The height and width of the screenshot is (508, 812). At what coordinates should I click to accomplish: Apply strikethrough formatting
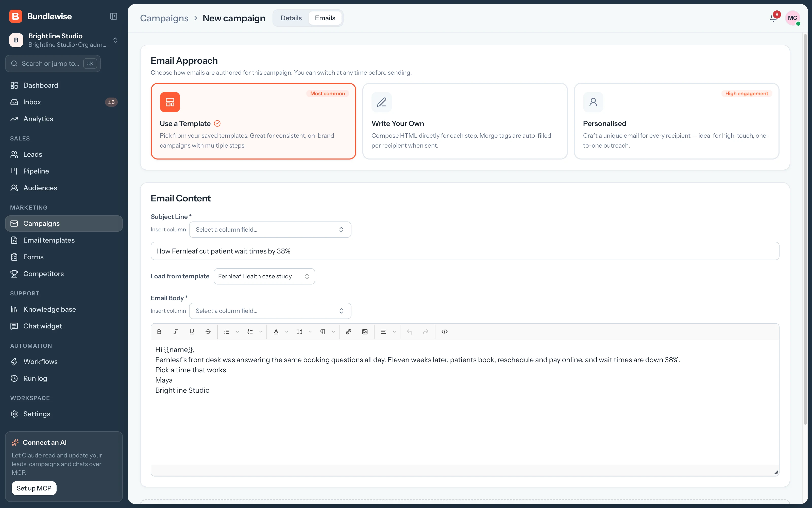(208, 332)
